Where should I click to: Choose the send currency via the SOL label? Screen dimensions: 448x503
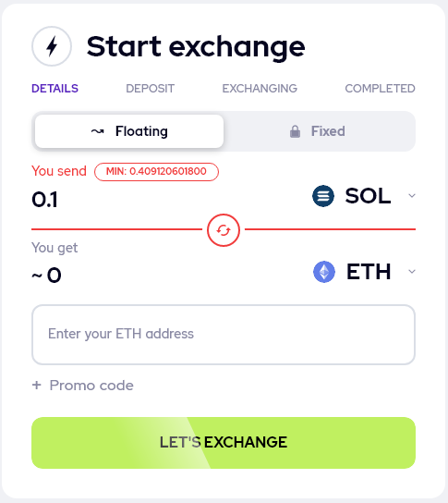[x=368, y=196]
